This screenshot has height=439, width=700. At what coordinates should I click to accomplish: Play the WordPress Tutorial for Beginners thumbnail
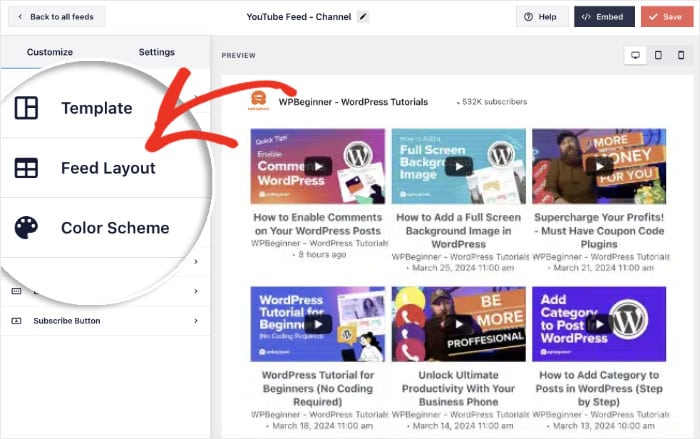pos(318,324)
